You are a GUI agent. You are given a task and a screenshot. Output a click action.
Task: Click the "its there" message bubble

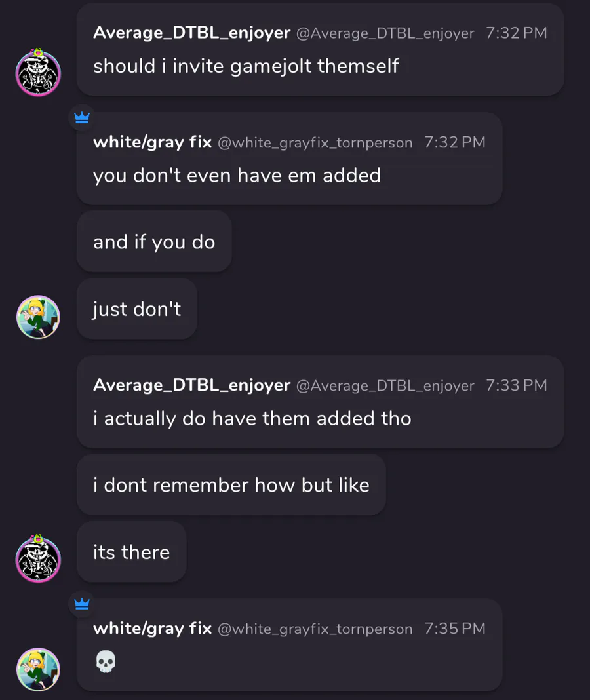132,552
